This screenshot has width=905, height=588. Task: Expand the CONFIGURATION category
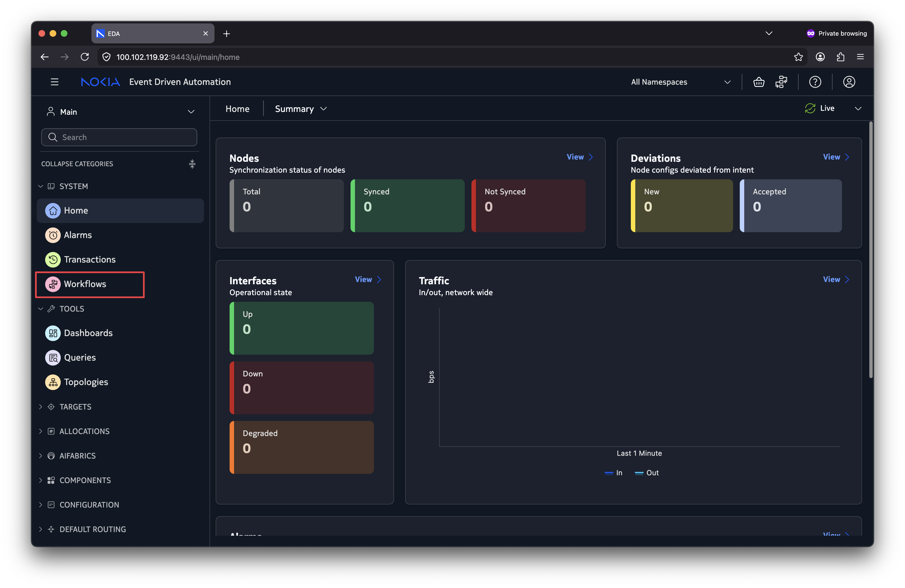tap(41, 505)
